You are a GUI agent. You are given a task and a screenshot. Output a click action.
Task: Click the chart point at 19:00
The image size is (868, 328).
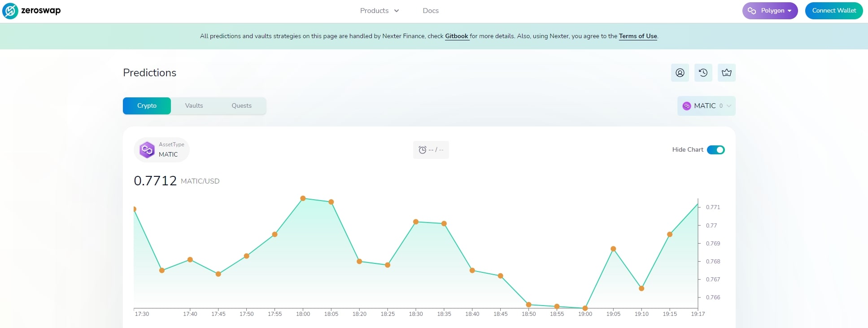585,308
